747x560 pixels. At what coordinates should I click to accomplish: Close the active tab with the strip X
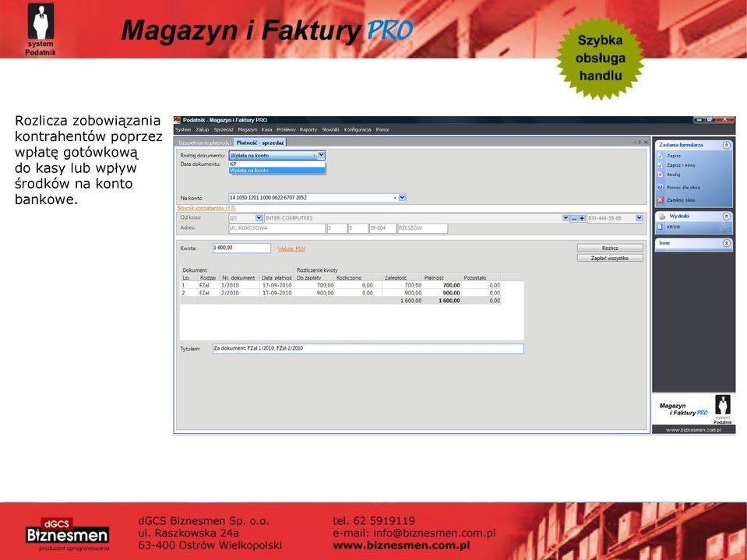646,143
